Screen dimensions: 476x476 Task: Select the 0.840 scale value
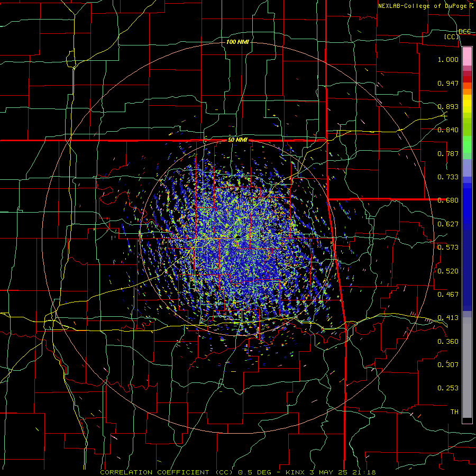[448, 130]
